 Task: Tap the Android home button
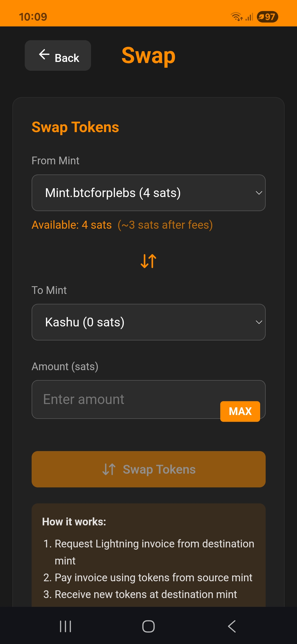(x=148, y=626)
